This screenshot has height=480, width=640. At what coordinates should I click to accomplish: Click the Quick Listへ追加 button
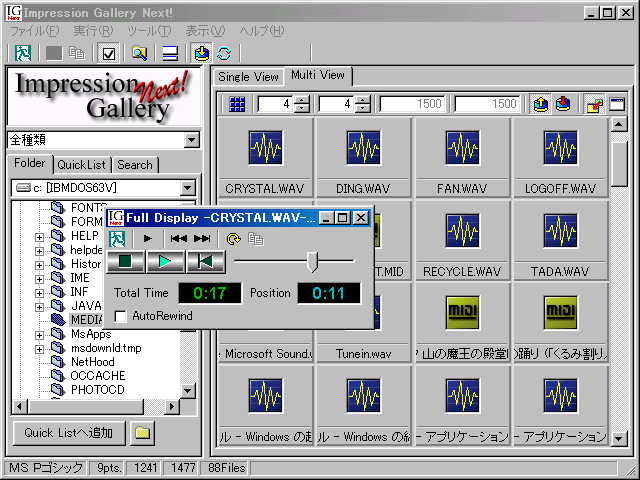(69, 433)
